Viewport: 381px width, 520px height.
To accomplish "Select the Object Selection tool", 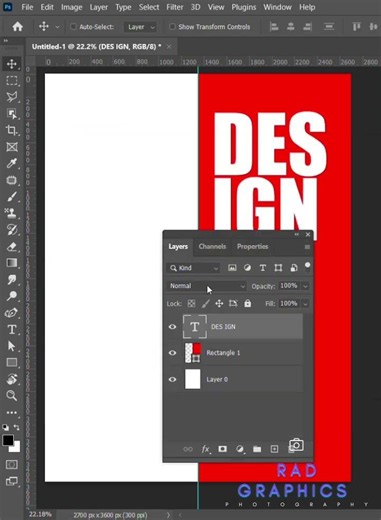I will pyautogui.click(x=12, y=114).
